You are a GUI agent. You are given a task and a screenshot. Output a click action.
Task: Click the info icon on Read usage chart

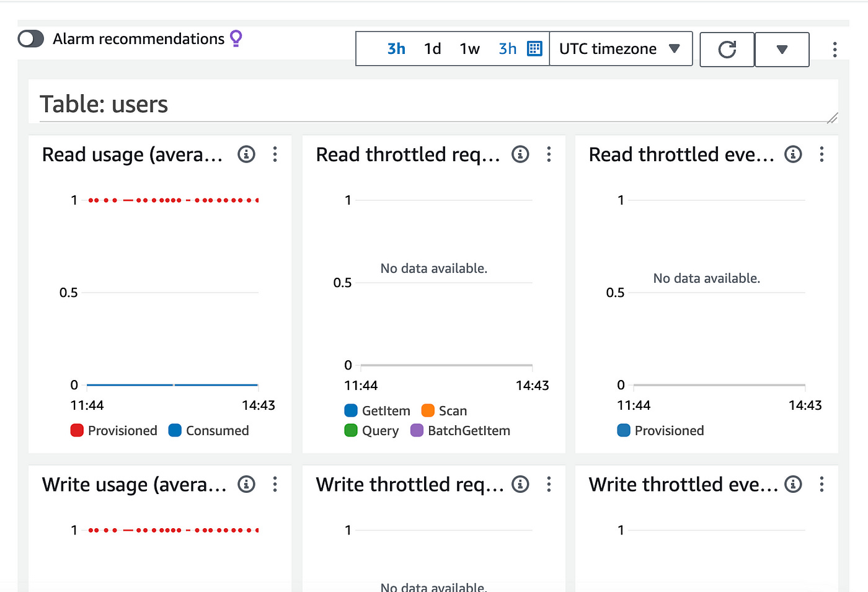click(x=246, y=154)
